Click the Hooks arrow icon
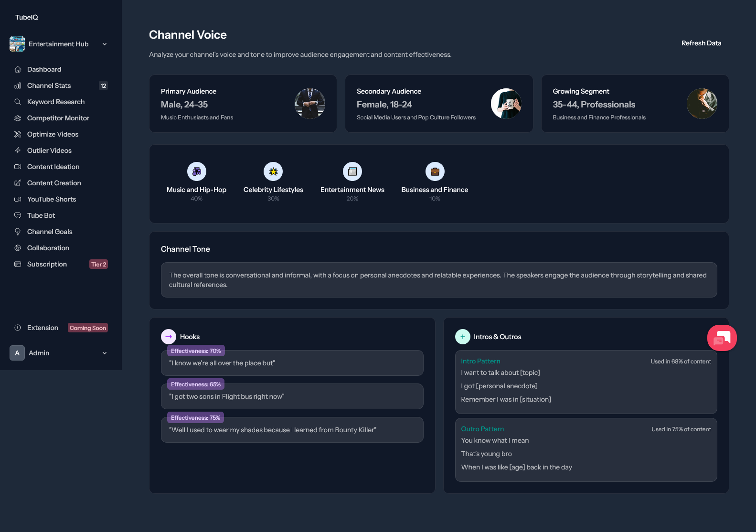The height and width of the screenshot is (532, 756). point(169,337)
